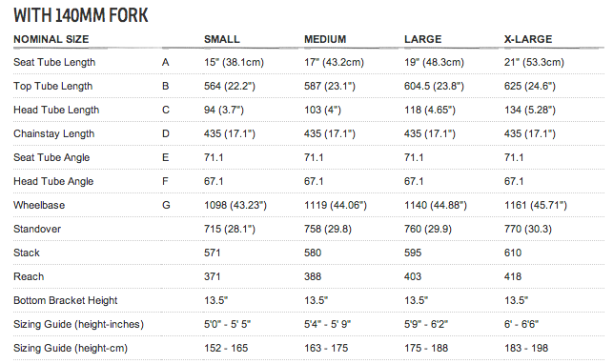The width and height of the screenshot is (613, 364).
Task: Click the SMALL column header
Action: click(222, 39)
